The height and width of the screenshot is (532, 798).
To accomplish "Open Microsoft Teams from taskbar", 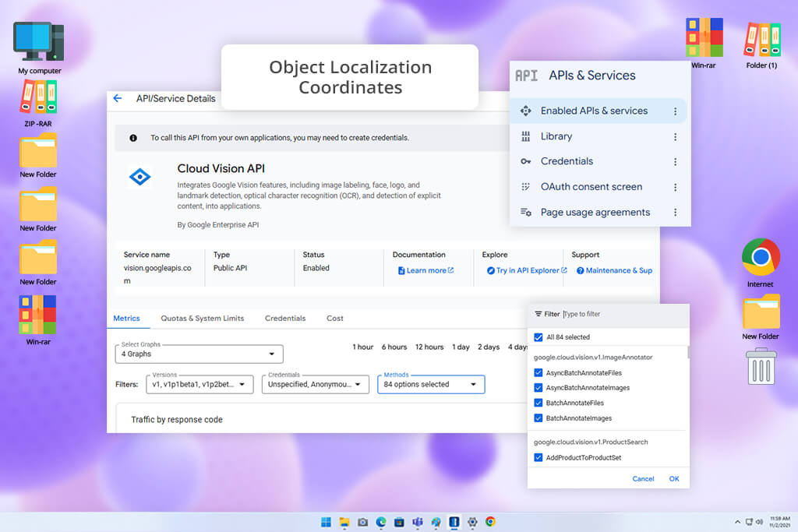I will (418, 522).
